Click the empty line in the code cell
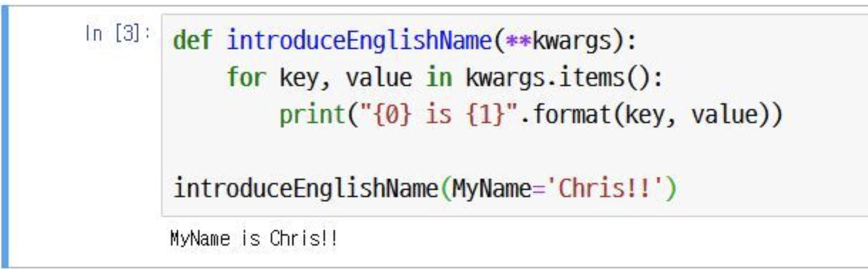The width and height of the screenshot is (868, 269). pyautogui.click(x=515, y=152)
